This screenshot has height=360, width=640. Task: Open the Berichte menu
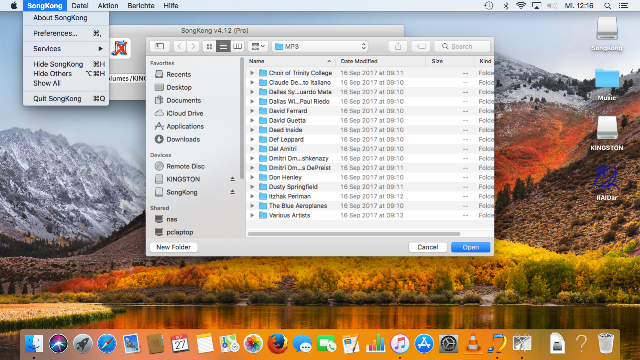click(141, 6)
